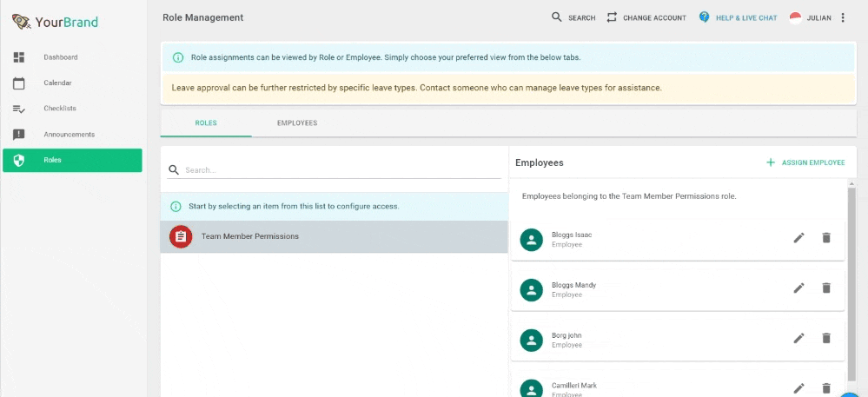Click the Calendar sidebar icon

pos(19,83)
